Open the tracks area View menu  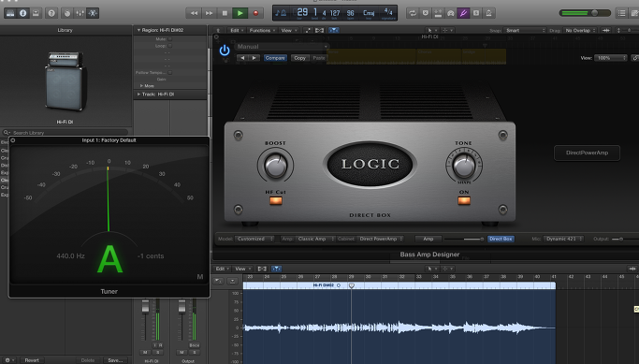pos(288,31)
